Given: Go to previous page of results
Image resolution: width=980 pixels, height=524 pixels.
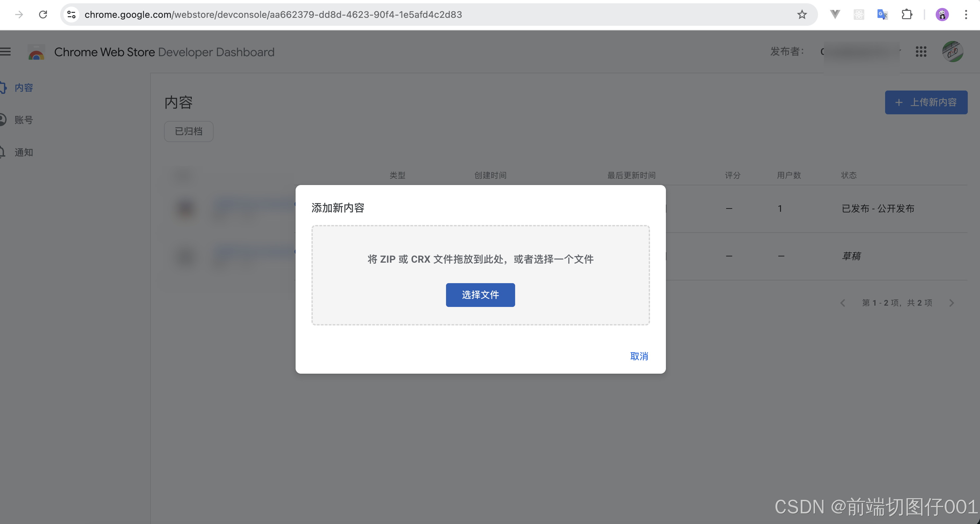Looking at the screenshot, I should [x=843, y=303].
